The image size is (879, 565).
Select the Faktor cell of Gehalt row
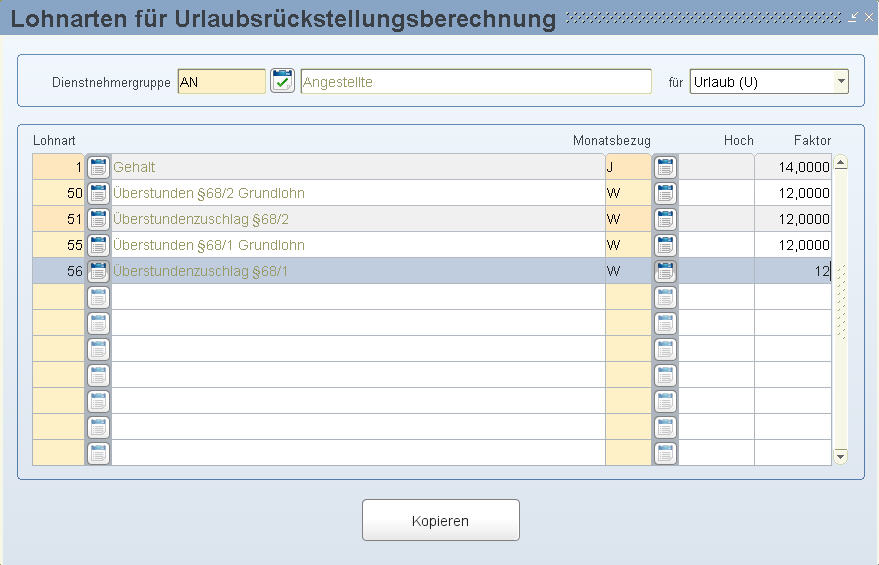coord(793,167)
